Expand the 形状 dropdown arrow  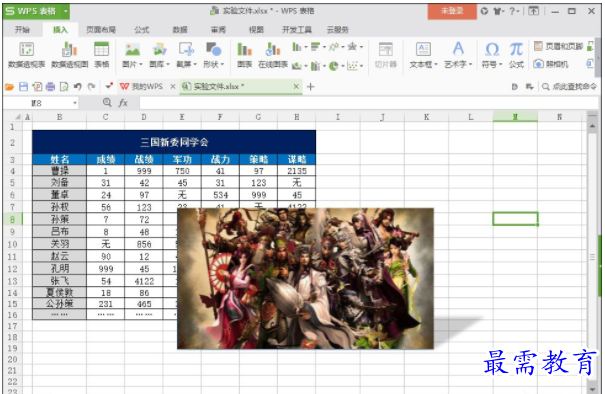coord(222,64)
